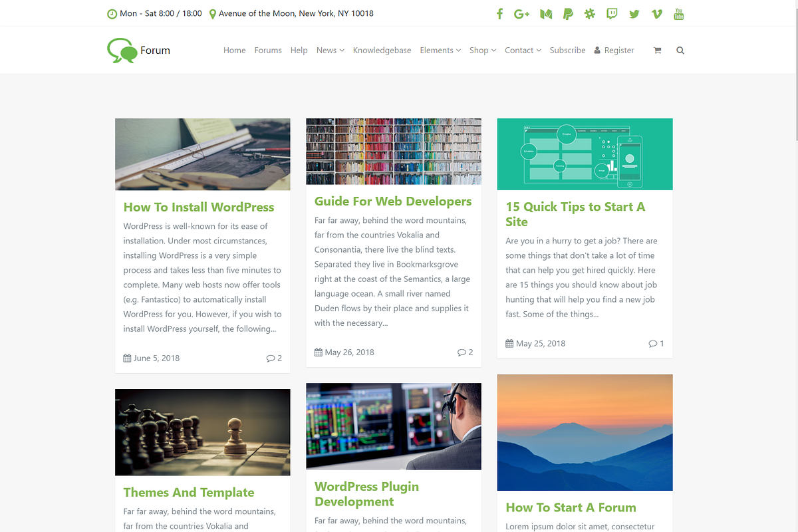Screen dimensions: 798x532
Task: Go to the Home menu item
Action: tap(235, 51)
